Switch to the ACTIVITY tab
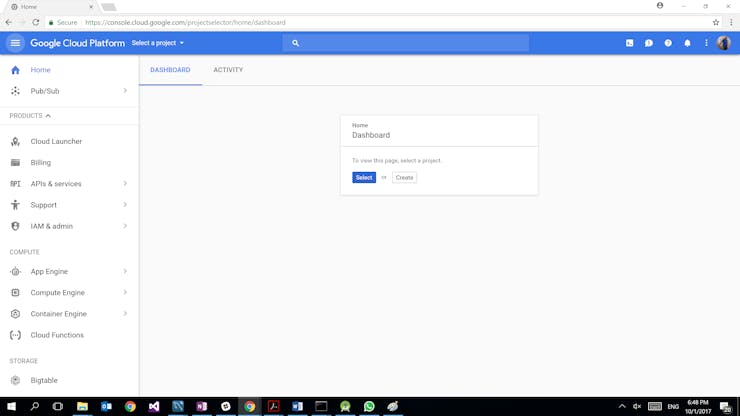Viewport: 740px width, 416px height. [x=228, y=70]
